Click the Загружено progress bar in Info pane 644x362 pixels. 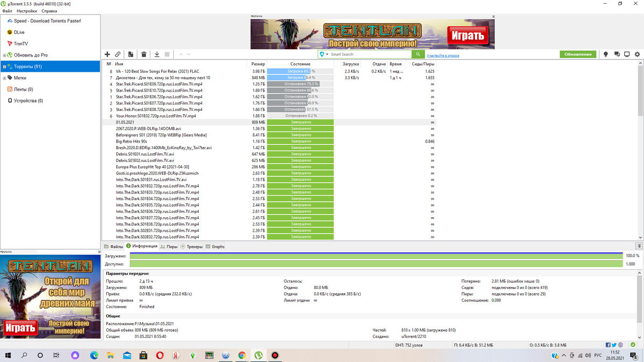pyautogui.click(x=376, y=256)
